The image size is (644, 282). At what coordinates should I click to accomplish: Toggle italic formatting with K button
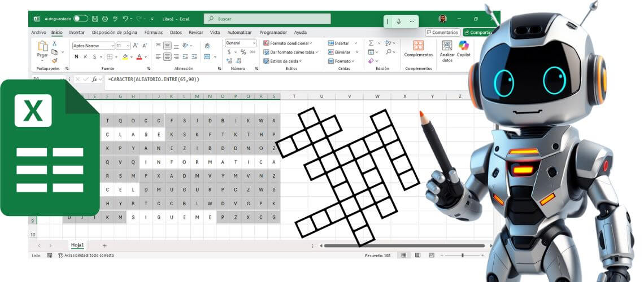click(x=85, y=56)
